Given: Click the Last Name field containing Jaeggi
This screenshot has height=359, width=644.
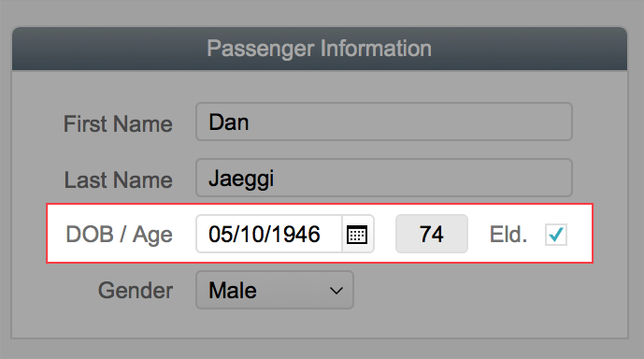Looking at the screenshot, I should [384, 178].
